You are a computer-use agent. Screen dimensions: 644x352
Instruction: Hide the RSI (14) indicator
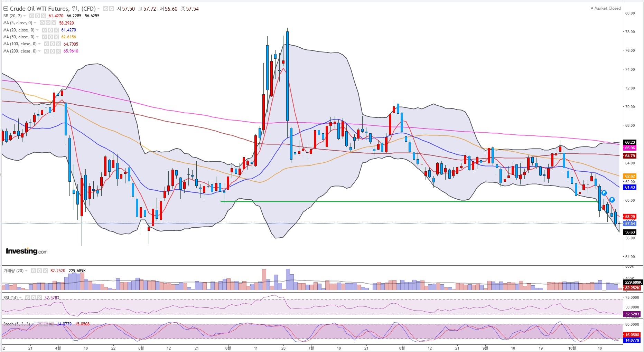[28, 298]
